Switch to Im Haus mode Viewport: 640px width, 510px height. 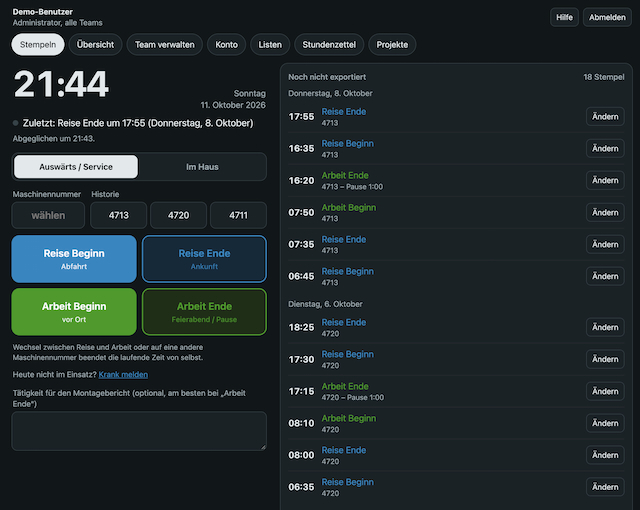coord(202,166)
